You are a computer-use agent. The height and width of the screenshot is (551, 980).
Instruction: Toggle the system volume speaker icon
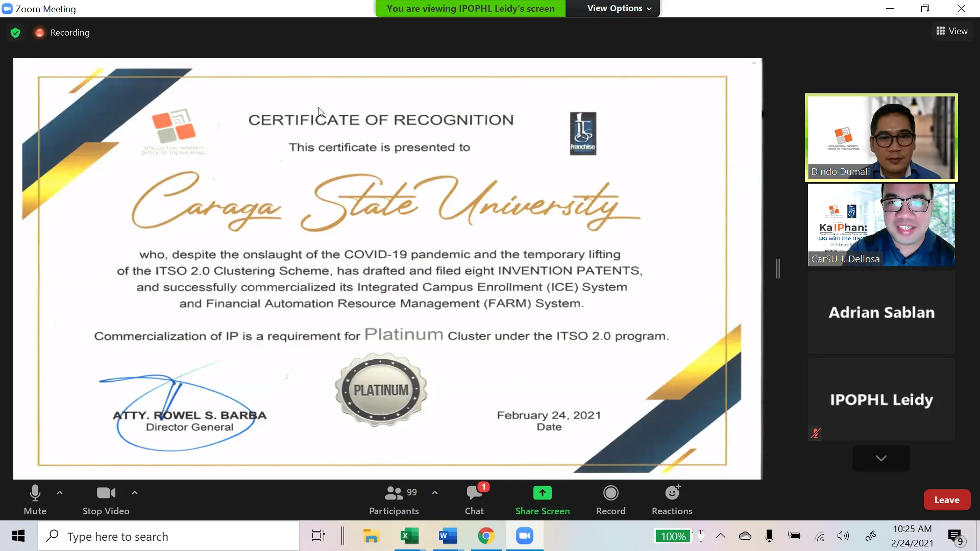click(x=843, y=536)
